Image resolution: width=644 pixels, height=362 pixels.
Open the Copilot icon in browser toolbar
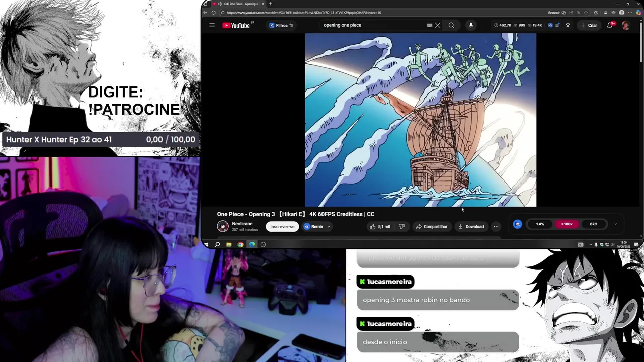point(639,13)
